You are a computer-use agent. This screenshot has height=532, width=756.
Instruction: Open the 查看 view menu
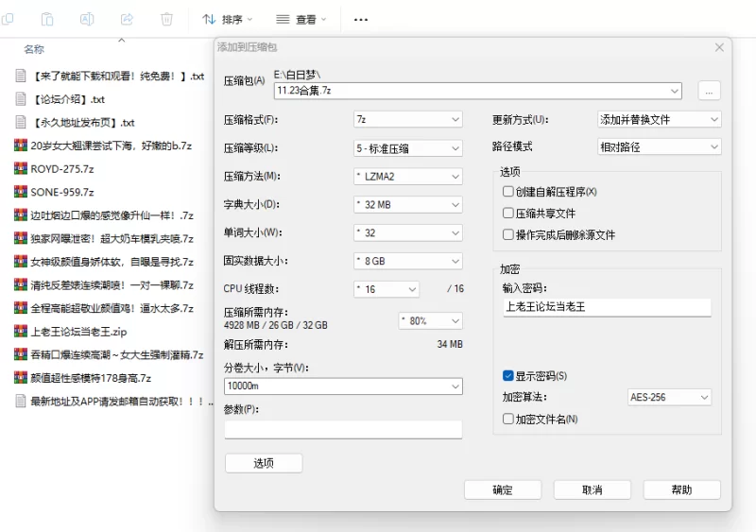[x=301, y=19]
